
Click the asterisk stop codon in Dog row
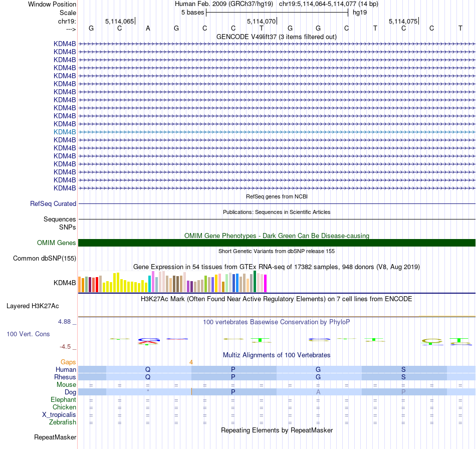148,391
